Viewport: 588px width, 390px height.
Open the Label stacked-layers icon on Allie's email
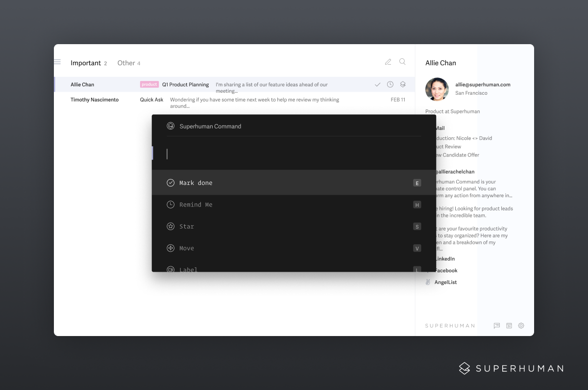point(402,84)
